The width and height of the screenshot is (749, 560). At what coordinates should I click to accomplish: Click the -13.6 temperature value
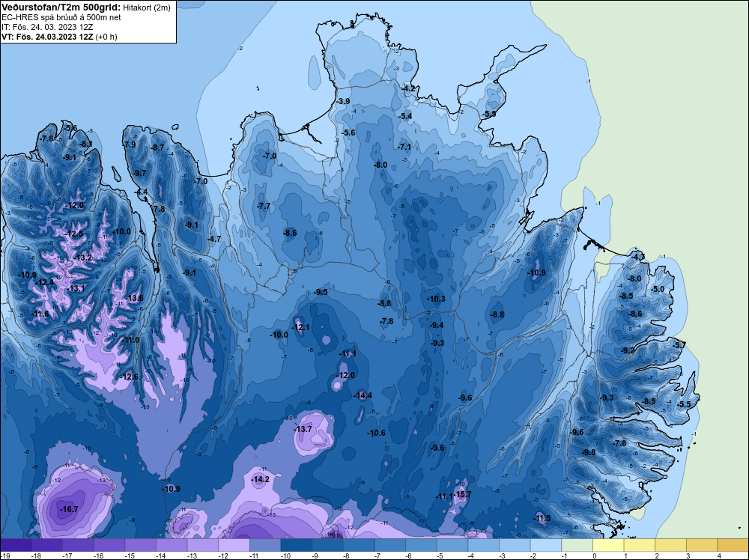[134, 299]
